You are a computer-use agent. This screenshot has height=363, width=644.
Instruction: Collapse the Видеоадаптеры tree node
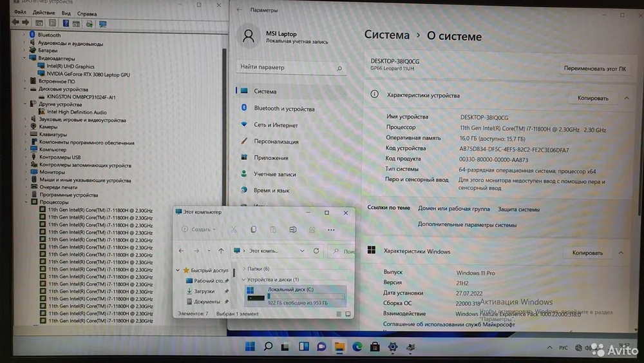point(24,58)
